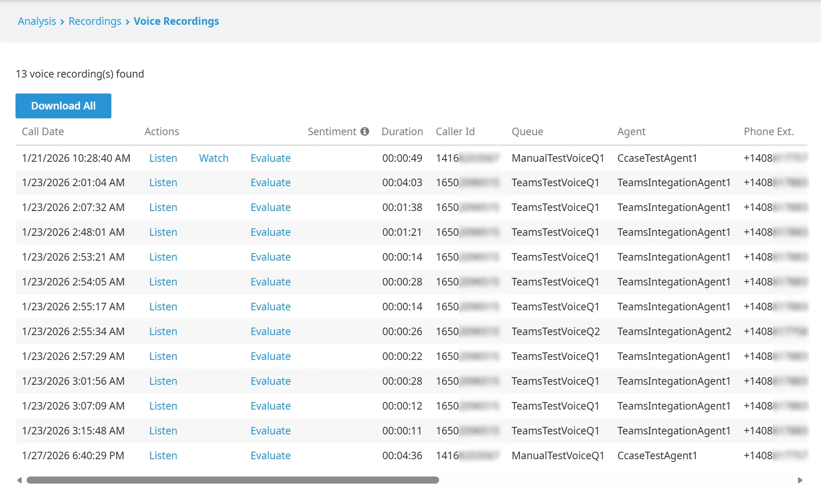
Task: Evaluate the 2:53:21 AM recording
Action: [271, 257]
